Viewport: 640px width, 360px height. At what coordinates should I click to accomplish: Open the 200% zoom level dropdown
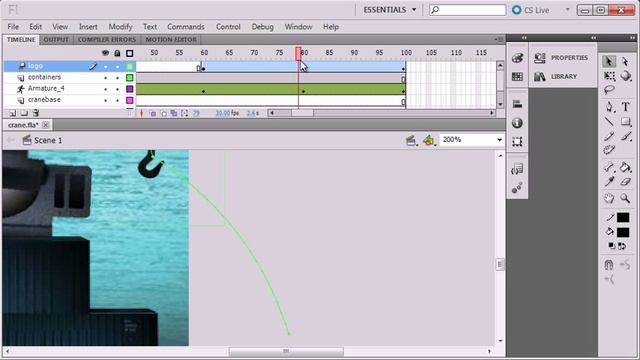[x=499, y=140]
